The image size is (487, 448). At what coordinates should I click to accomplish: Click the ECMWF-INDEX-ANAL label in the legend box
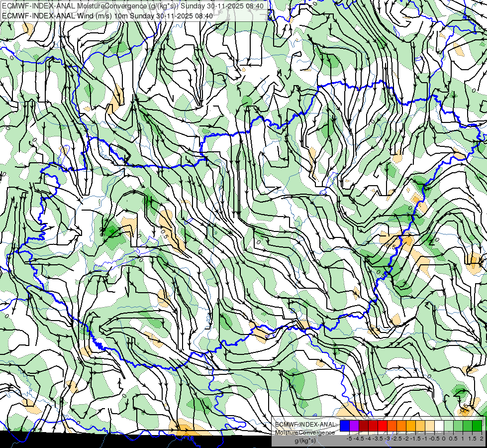305,425
